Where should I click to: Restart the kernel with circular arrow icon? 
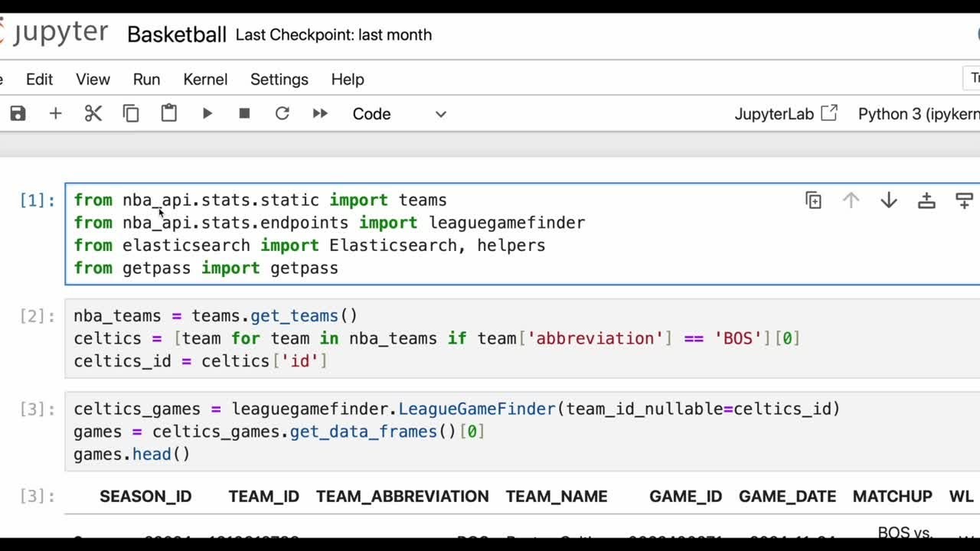point(283,113)
